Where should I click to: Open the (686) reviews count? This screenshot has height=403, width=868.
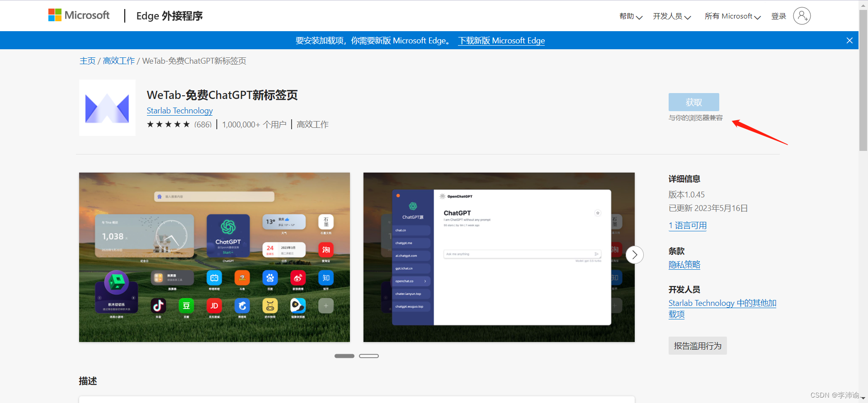pos(203,125)
